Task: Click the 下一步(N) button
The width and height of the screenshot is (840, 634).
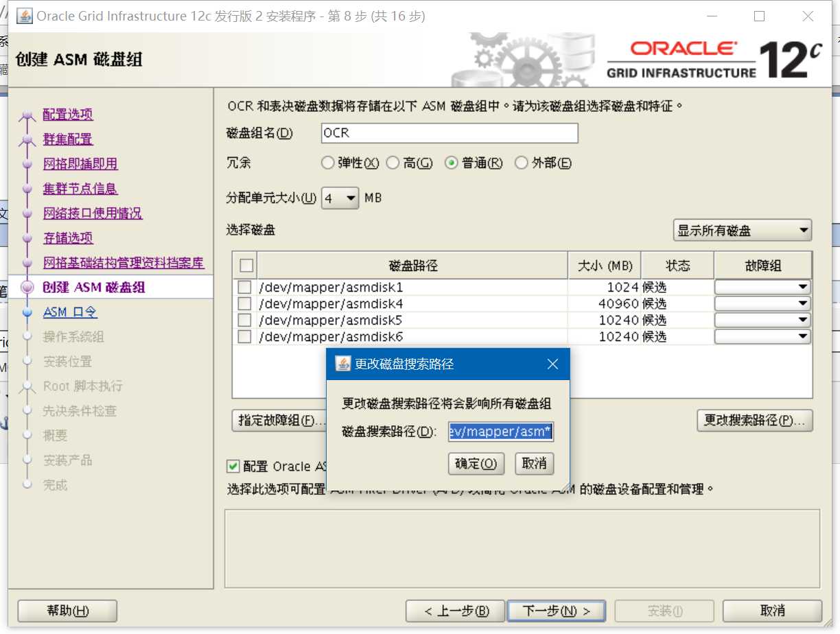Action: pyautogui.click(x=556, y=611)
